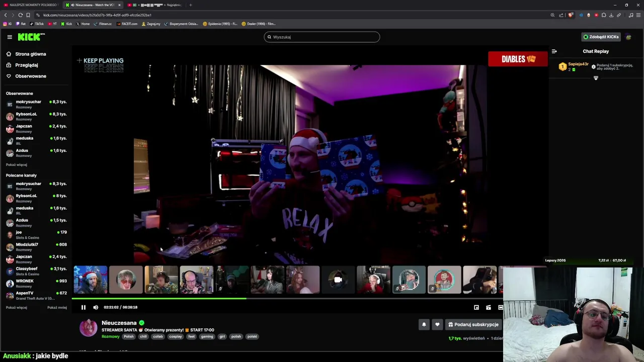The height and width of the screenshot is (362, 644).
Task: Enable picture-in-picture mode in player
Action: click(x=476, y=307)
